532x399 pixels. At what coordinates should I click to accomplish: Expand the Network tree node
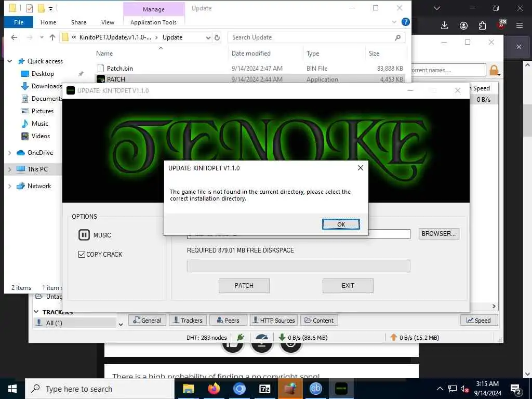(x=9, y=186)
